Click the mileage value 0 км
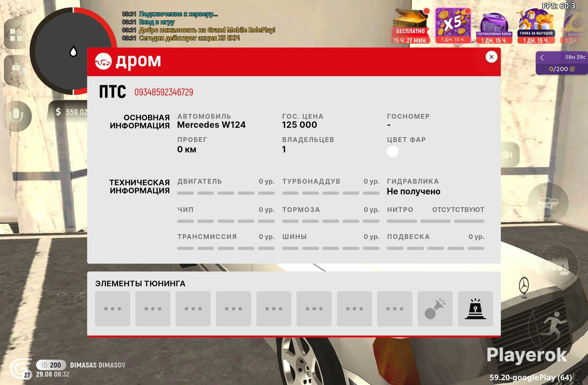Image resolution: width=588 pixels, height=385 pixels. pos(187,149)
